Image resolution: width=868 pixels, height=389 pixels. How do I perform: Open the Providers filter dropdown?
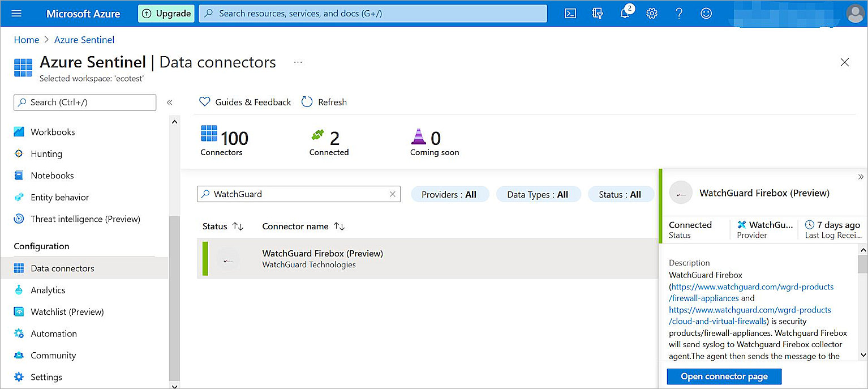[x=450, y=194]
